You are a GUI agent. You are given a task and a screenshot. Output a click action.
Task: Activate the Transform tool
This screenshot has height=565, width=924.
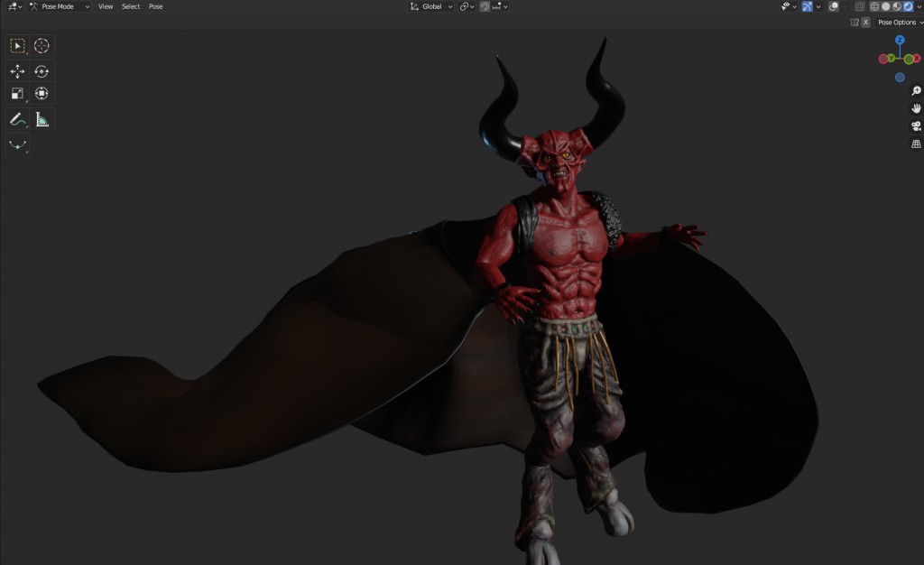coord(42,94)
